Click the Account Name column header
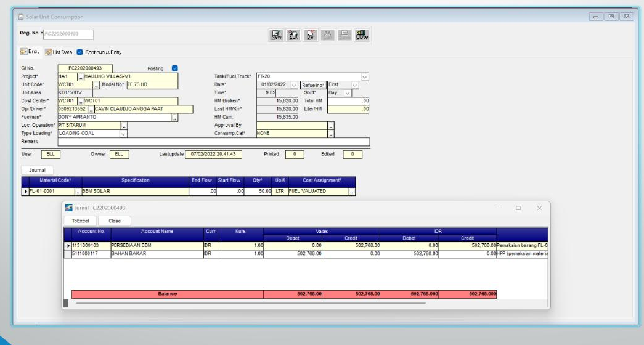 157,232
